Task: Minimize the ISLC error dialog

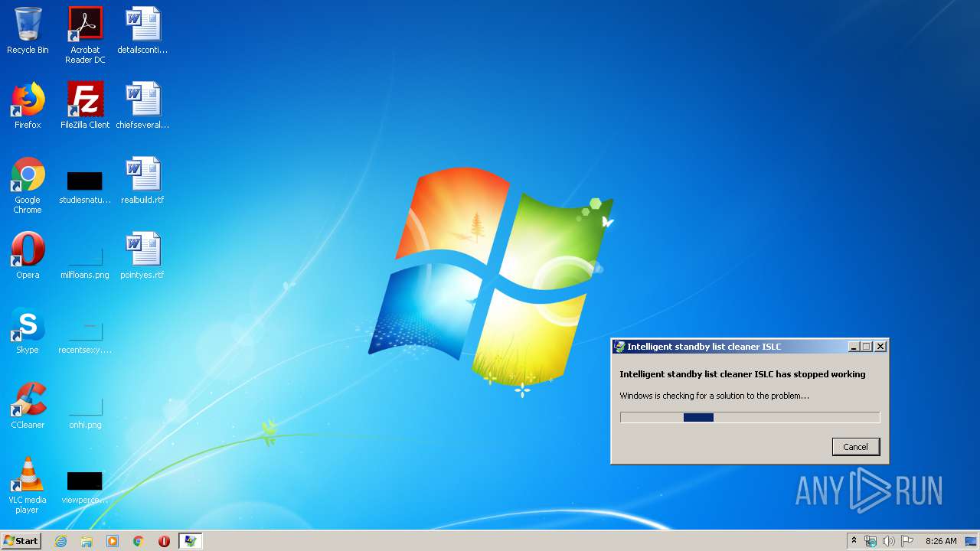Action: (x=854, y=347)
